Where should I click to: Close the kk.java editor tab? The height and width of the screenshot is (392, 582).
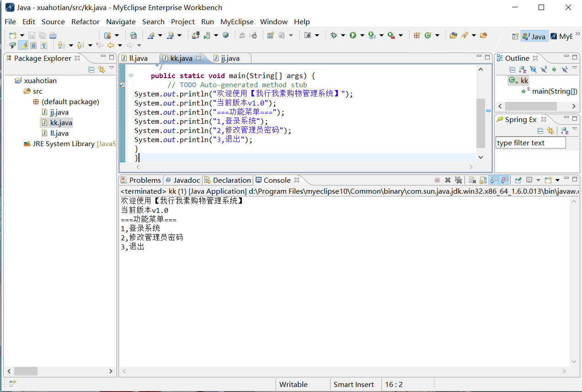198,58
